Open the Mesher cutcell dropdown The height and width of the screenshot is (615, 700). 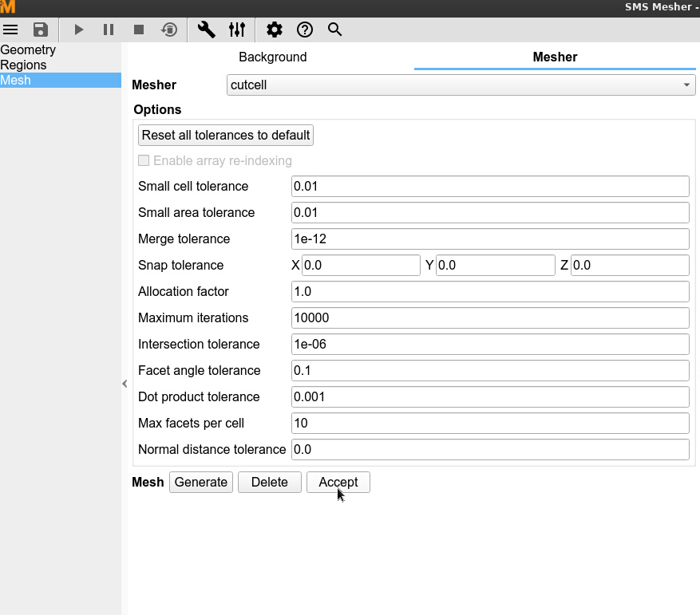[461, 85]
